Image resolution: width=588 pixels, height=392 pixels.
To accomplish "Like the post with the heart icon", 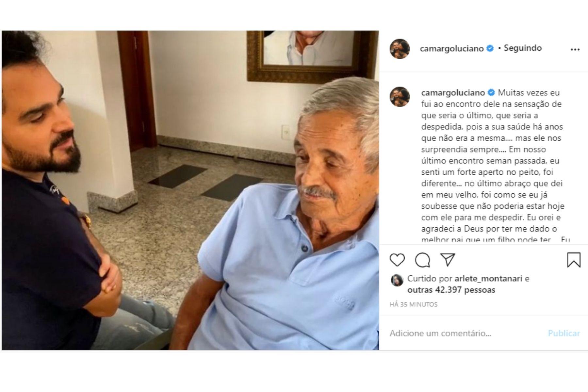I will (x=397, y=260).
